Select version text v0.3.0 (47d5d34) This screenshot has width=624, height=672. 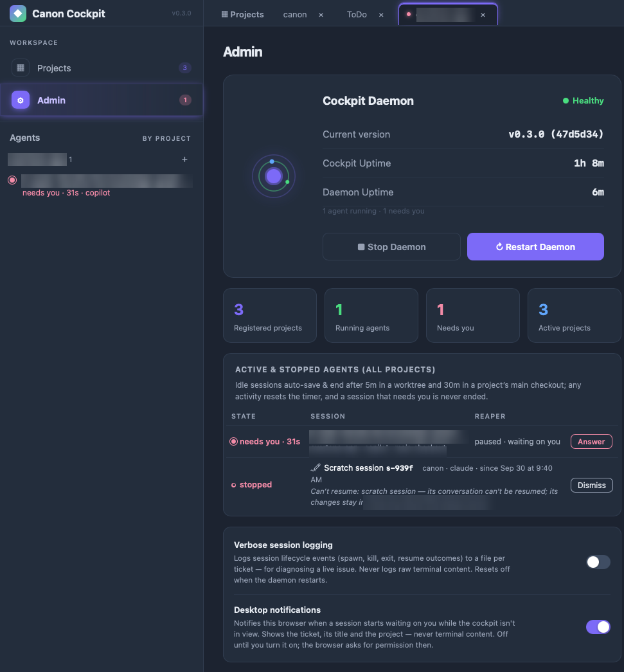point(556,134)
